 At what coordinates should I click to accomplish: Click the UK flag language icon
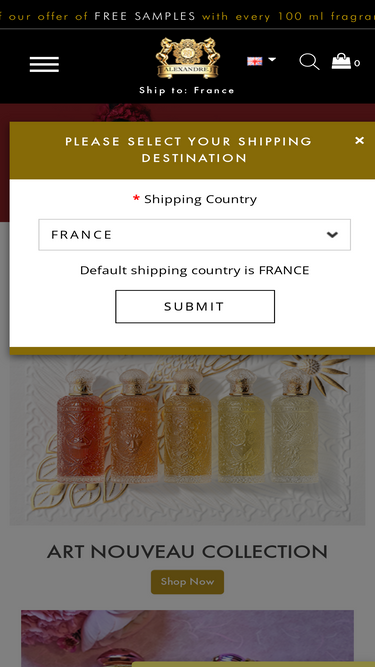click(x=255, y=61)
